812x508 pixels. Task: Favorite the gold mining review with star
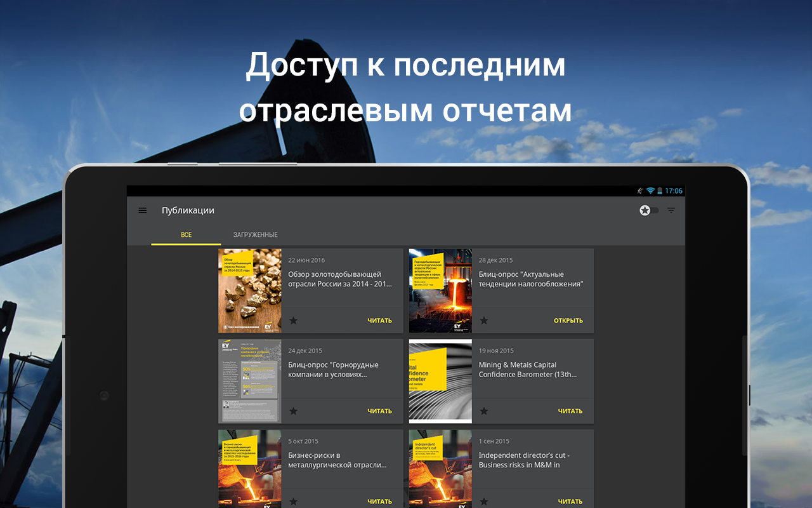click(293, 321)
